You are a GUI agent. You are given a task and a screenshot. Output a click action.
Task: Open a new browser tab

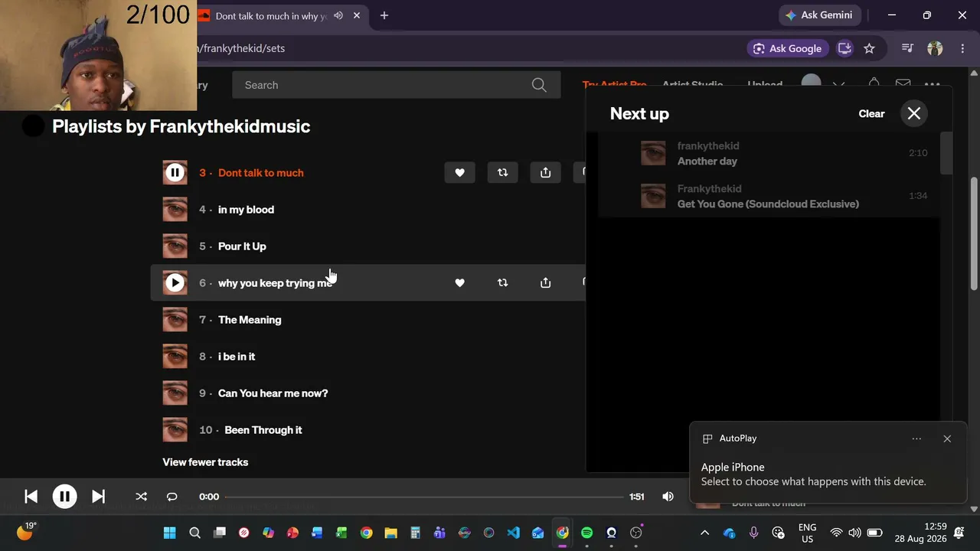[384, 15]
